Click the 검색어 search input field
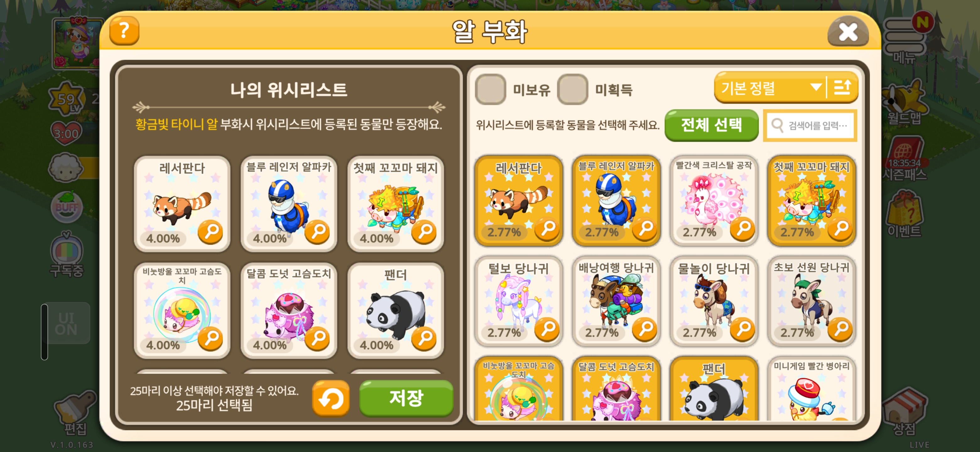Viewport: 980px width, 452px height. coord(810,126)
